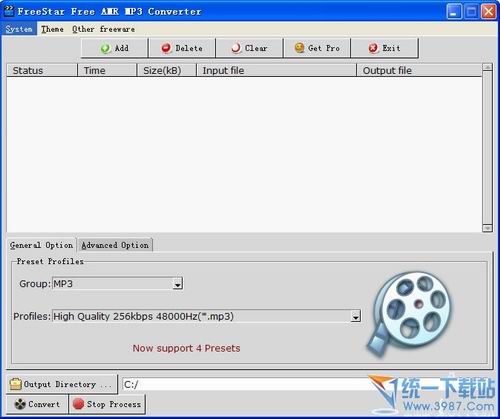The height and width of the screenshot is (419, 500).
Task: Click the Delete button in toolbar
Action: coord(182,48)
